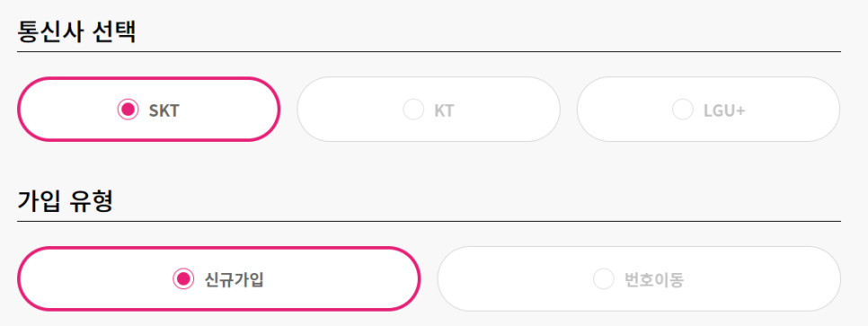Click the empty radio circle beside 번호이동
Viewport: 868px width, 326px height.
(604, 279)
